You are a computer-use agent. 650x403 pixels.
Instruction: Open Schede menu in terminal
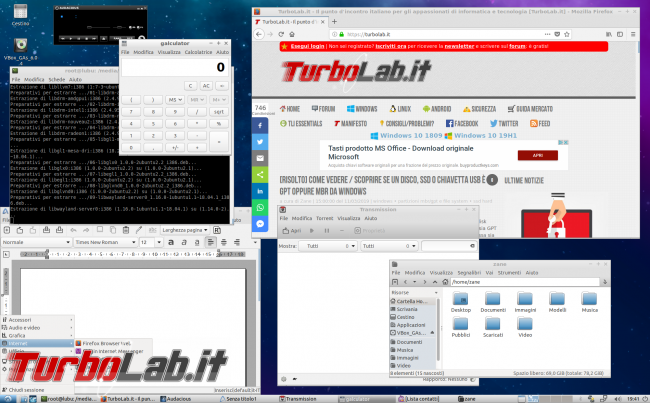57,80
